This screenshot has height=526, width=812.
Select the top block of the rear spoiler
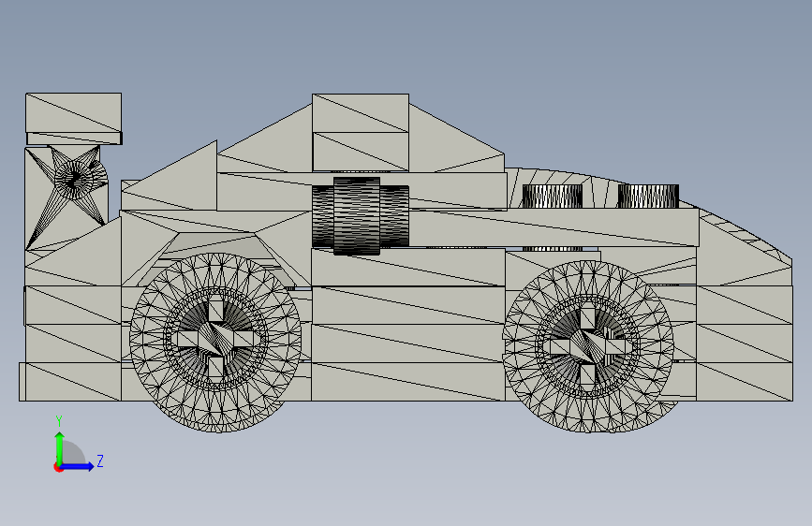click(74, 112)
